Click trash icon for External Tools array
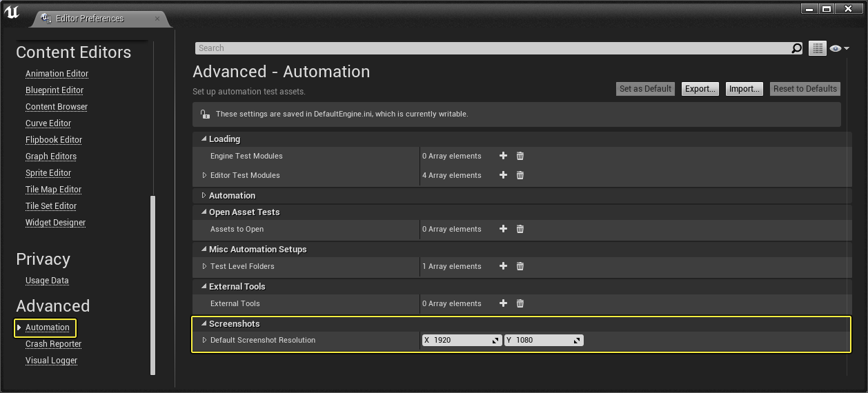868x393 pixels. [x=520, y=303]
